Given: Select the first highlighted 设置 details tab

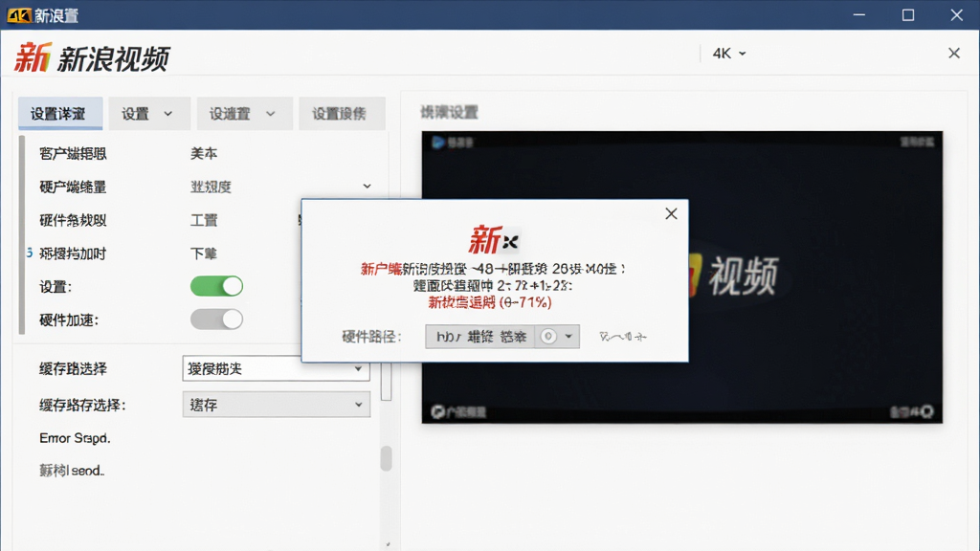Looking at the screenshot, I should [x=60, y=114].
